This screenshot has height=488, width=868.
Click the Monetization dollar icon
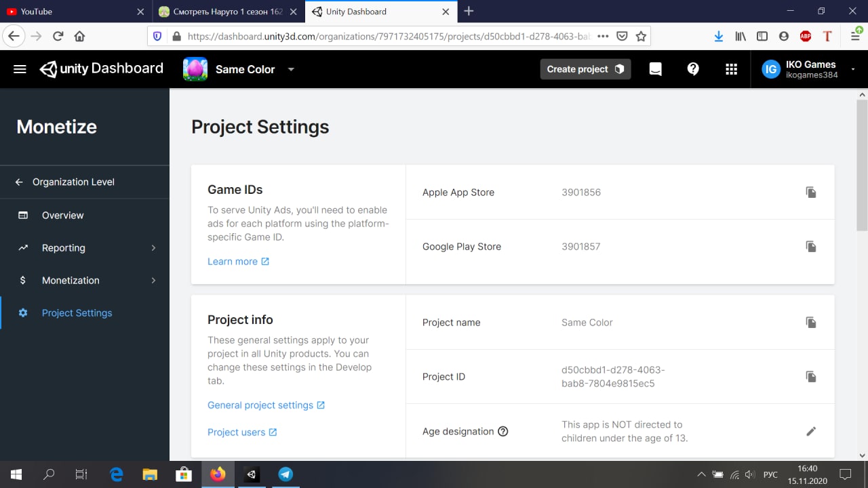[x=23, y=281]
